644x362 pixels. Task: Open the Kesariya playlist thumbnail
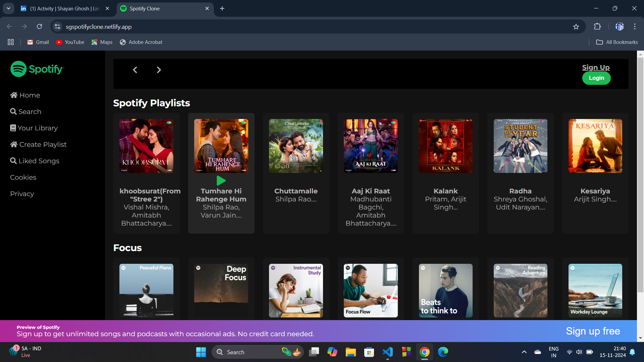595,146
